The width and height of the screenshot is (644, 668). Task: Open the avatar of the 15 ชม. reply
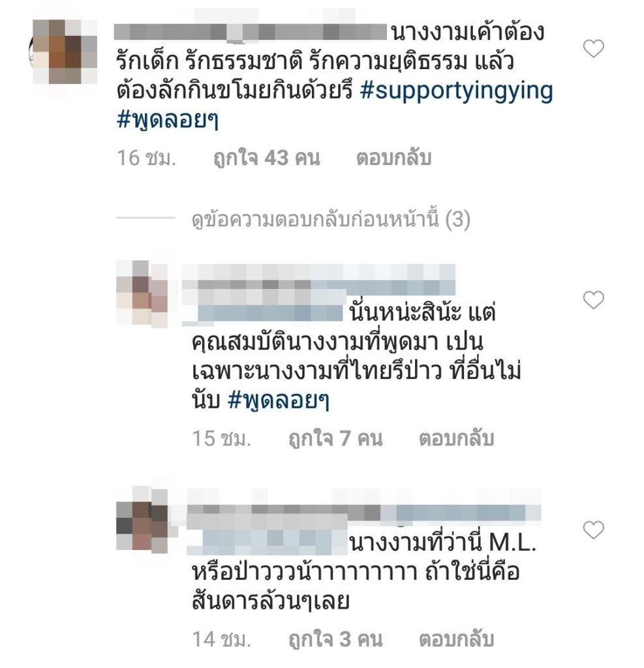142,294
